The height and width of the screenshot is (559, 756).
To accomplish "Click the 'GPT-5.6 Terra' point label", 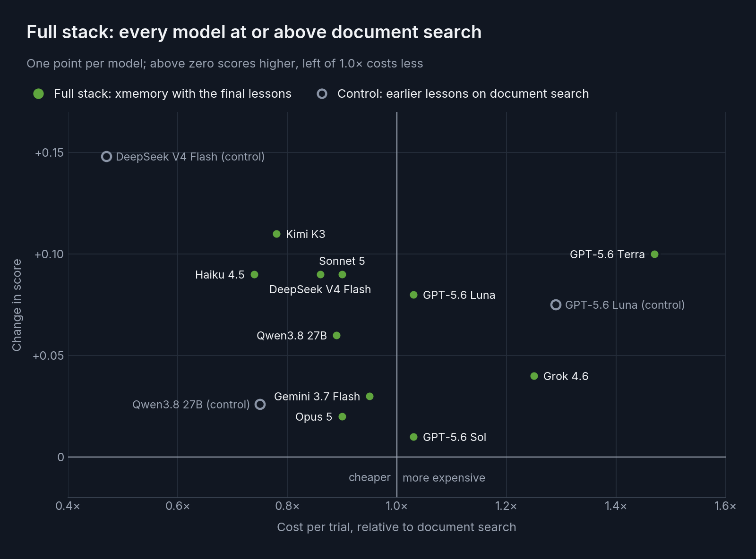I will coord(607,254).
